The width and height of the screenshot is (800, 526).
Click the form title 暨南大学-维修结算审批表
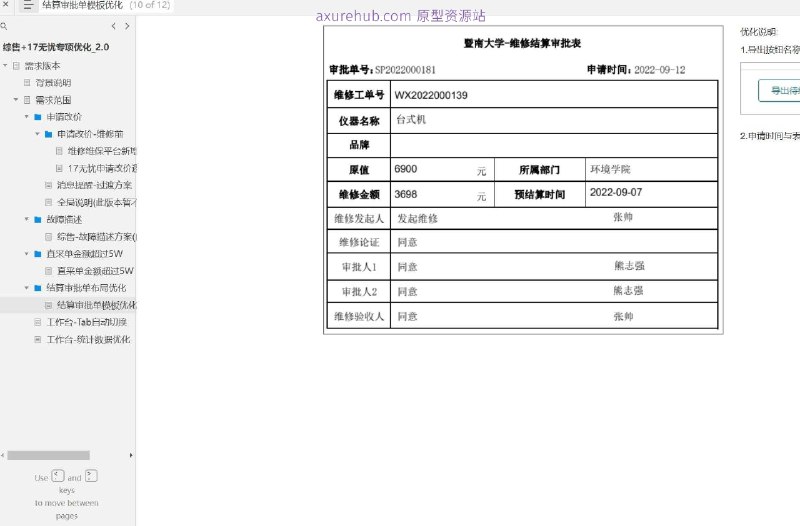click(522, 43)
